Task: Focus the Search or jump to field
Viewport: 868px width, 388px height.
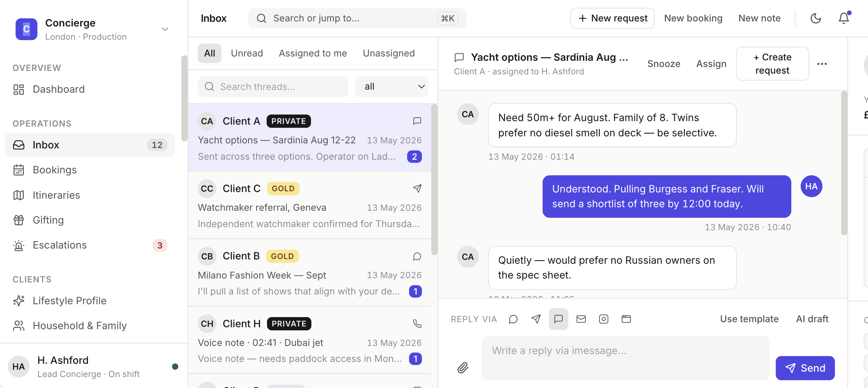Action: [x=357, y=18]
